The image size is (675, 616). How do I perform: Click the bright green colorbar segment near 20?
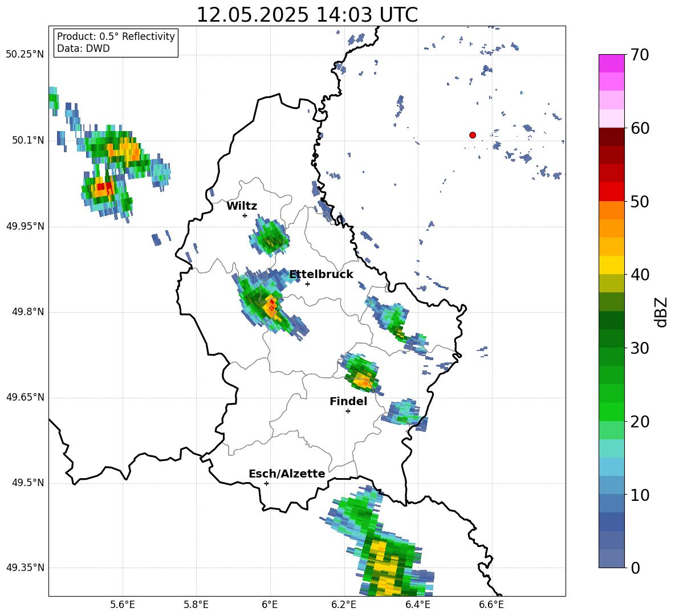click(x=611, y=411)
